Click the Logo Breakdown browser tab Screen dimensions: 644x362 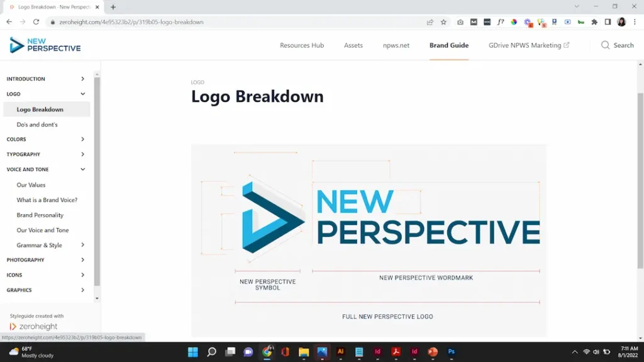tap(54, 7)
